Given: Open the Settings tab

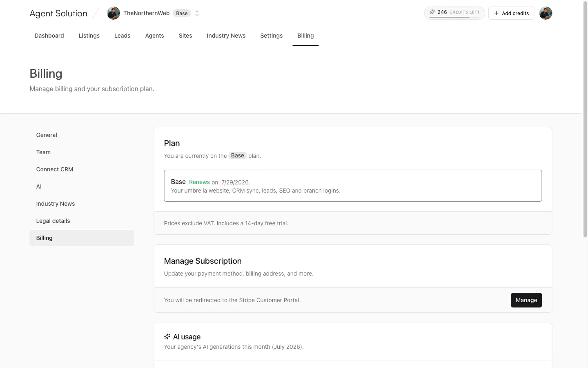Looking at the screenshot, I should coord(271,36).
